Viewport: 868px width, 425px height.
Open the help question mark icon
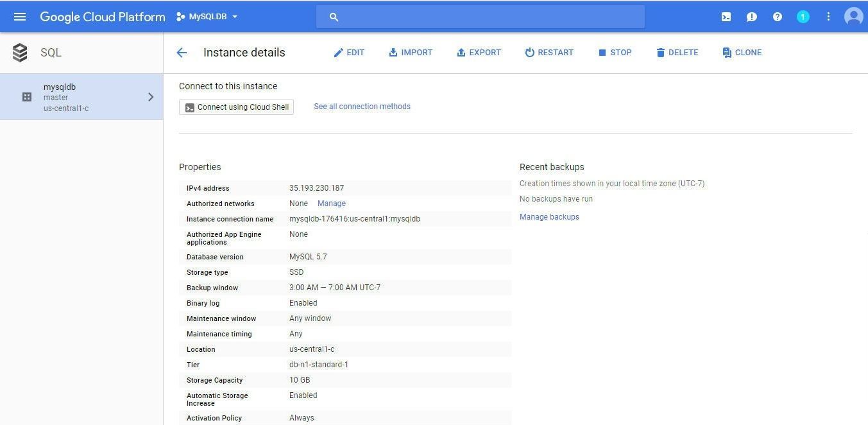[x=777, y=17]
